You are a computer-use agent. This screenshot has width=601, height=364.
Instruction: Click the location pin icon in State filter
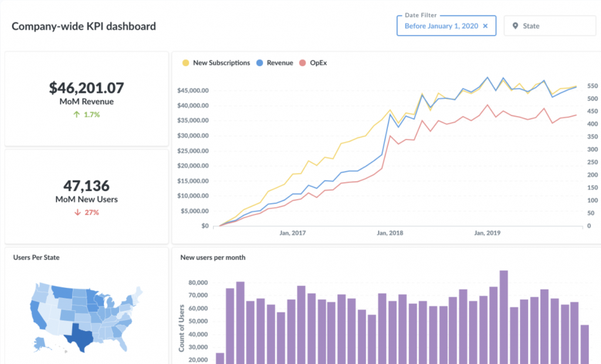pyautogui.click(x=515, y=26)
